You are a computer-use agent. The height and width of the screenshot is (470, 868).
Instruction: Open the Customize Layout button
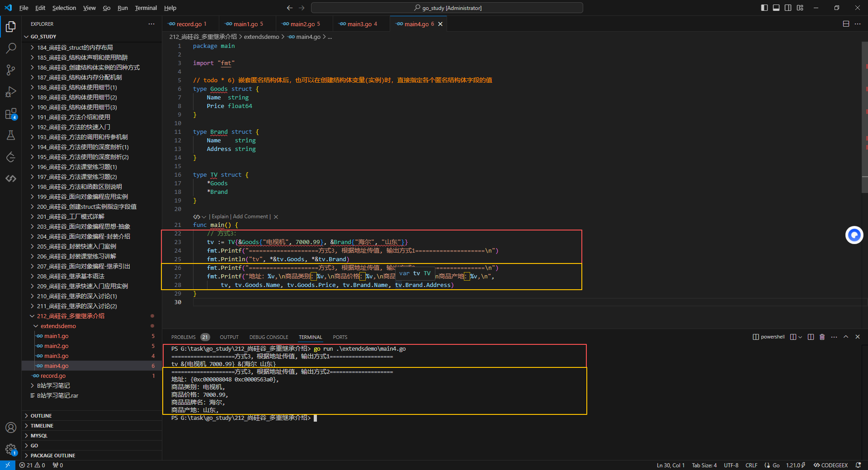tap(800, 8)
